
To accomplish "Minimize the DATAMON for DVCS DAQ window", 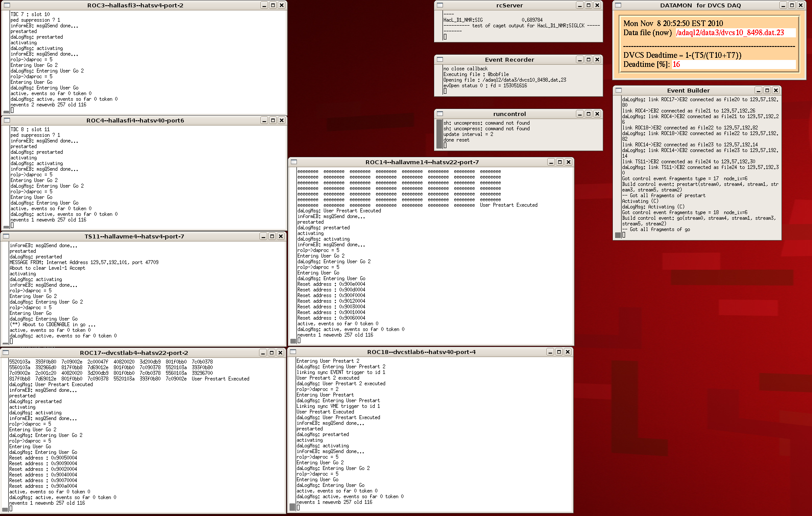I will click(783, 5).
